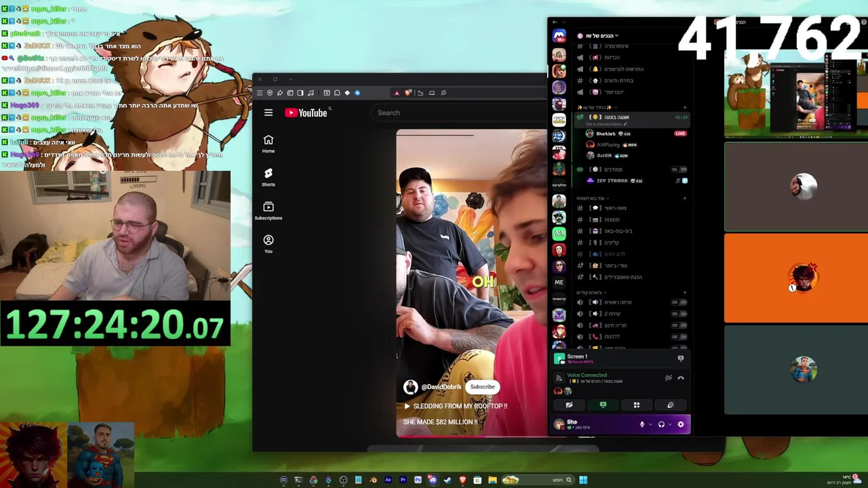This screenshot has width=868, height=488.
Task: Click the red LIVE stream badge
Action: pos(680,134)
